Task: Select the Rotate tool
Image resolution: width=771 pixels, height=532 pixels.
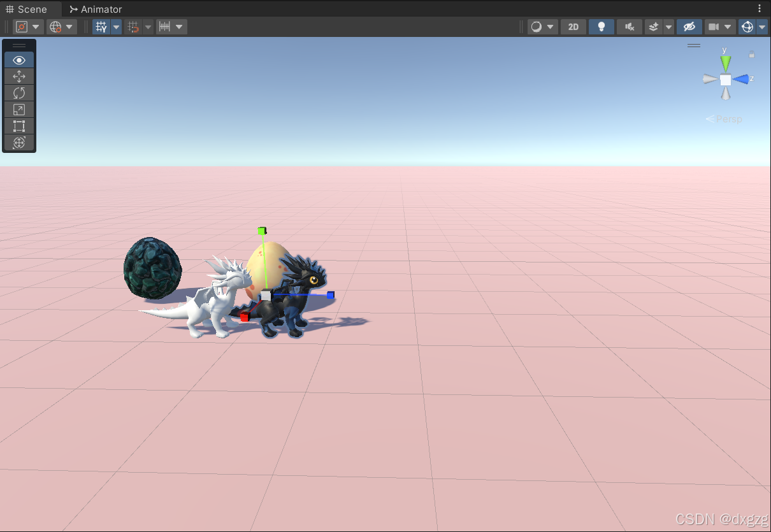Action: point(19,93)
